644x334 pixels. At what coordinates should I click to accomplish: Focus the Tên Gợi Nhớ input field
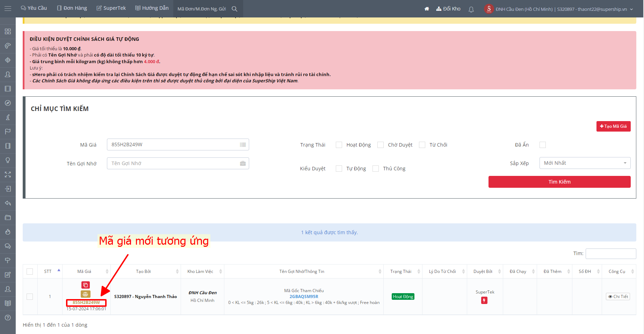pyautogui.click(x=178, y=163)
